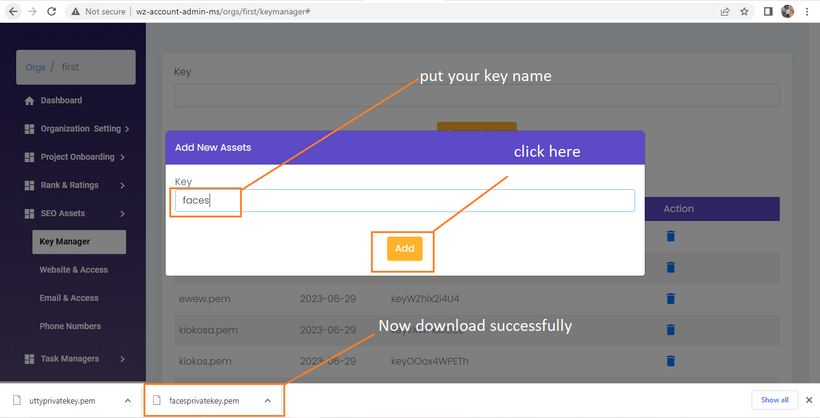Click the browser profile avatar
Screen dimensions: 820x418
tap(788, 12)
